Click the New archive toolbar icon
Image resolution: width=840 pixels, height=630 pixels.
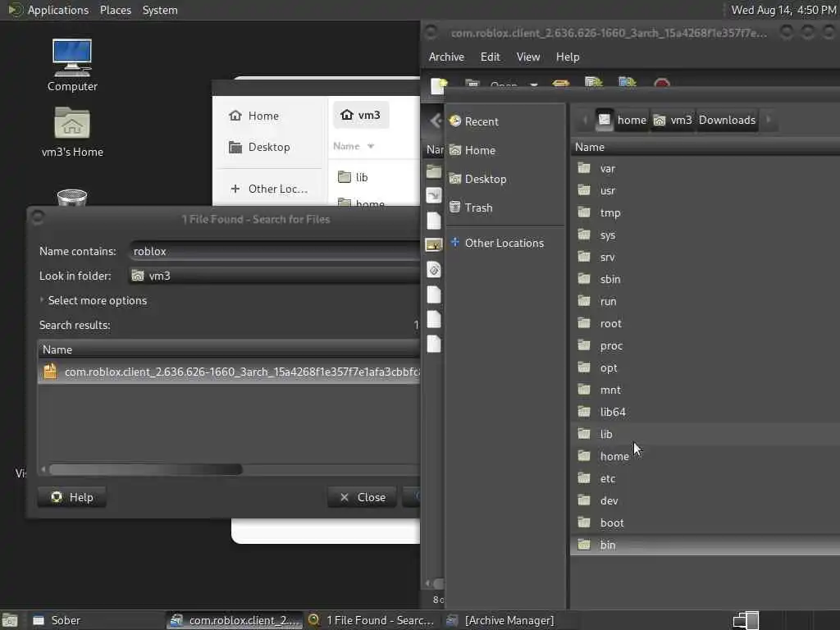(x=438, y=84)
